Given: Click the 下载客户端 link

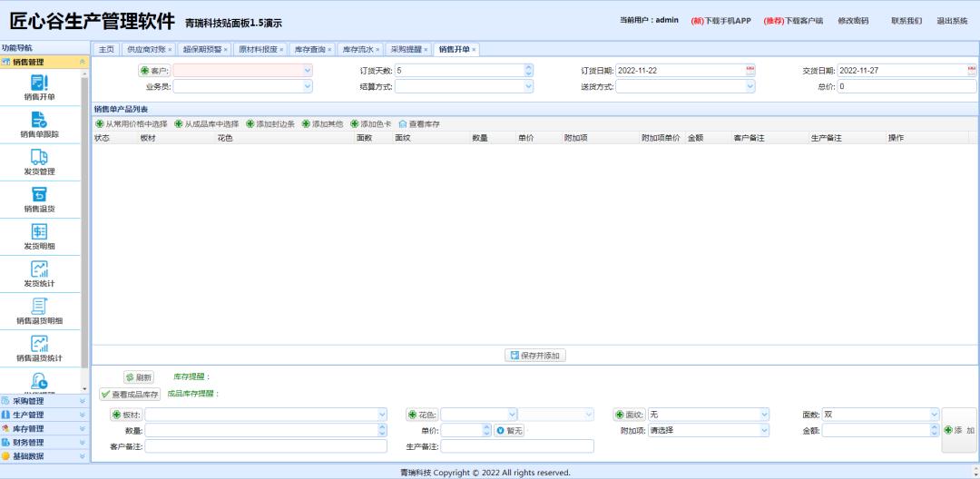Looking at the screenshot, I should tap(793, 21).
